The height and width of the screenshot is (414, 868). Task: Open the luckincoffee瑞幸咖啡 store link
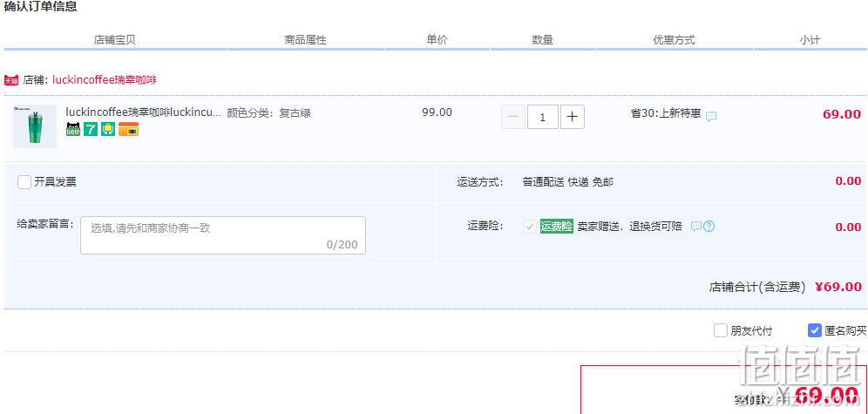pyautogui.click(x=104, y=79)
